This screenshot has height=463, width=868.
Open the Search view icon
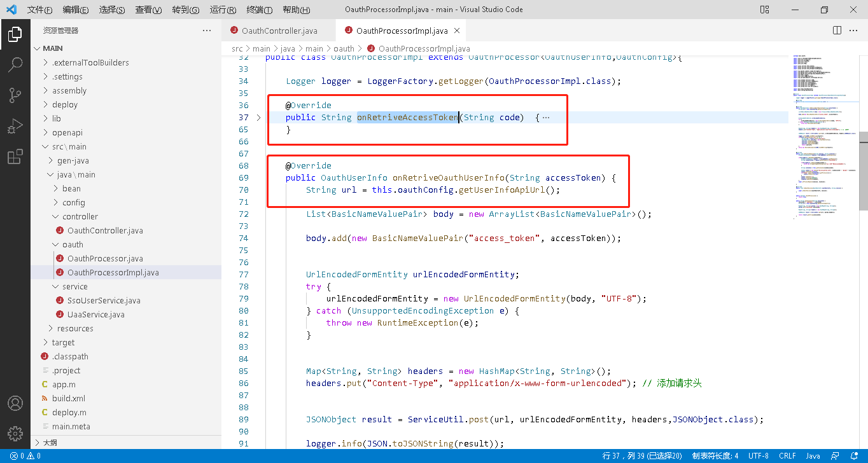(15, 65)
